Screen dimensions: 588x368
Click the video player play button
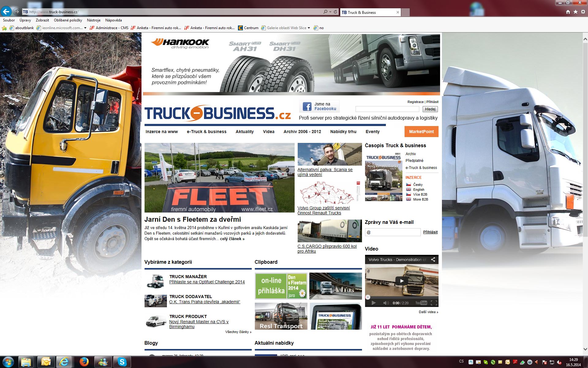click(374, 303)
